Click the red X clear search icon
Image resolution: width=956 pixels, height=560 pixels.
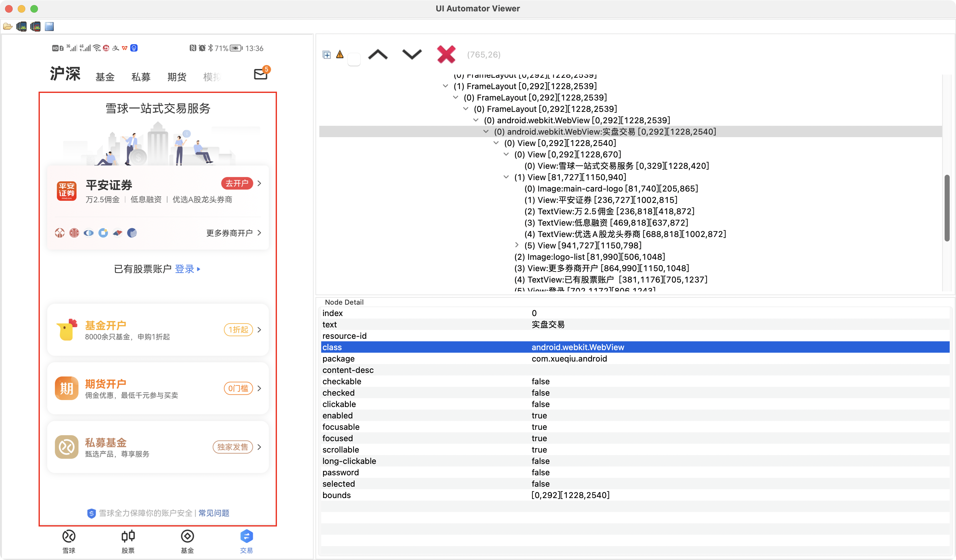[x=446, y=55]
